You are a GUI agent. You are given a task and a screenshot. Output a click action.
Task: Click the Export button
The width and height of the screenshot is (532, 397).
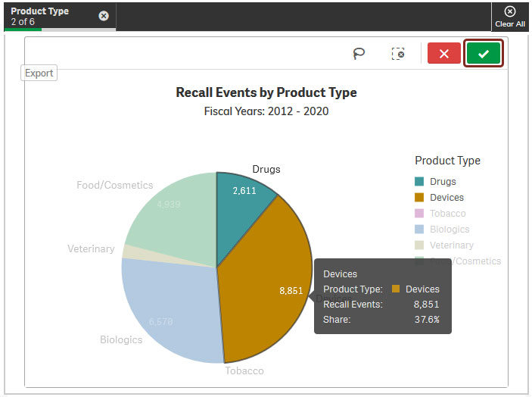click(x=39, y=73)
